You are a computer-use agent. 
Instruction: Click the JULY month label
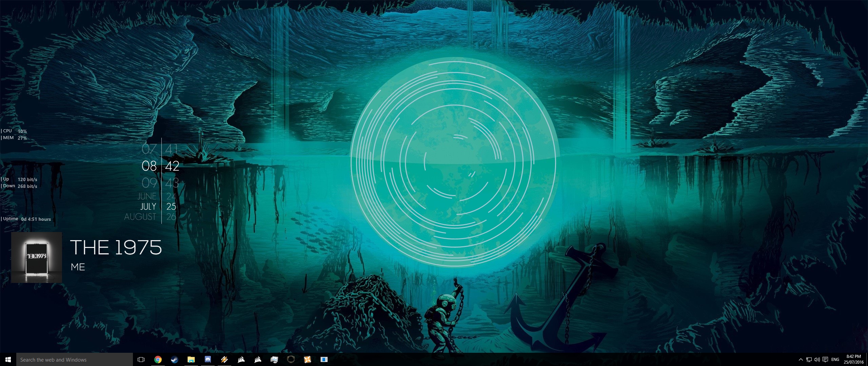click(148, 206)
